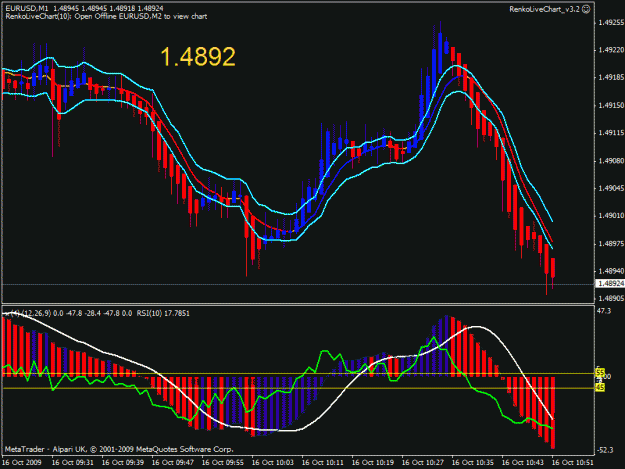Click the 16 Oct 10:35 time axis label

[473, 462]
